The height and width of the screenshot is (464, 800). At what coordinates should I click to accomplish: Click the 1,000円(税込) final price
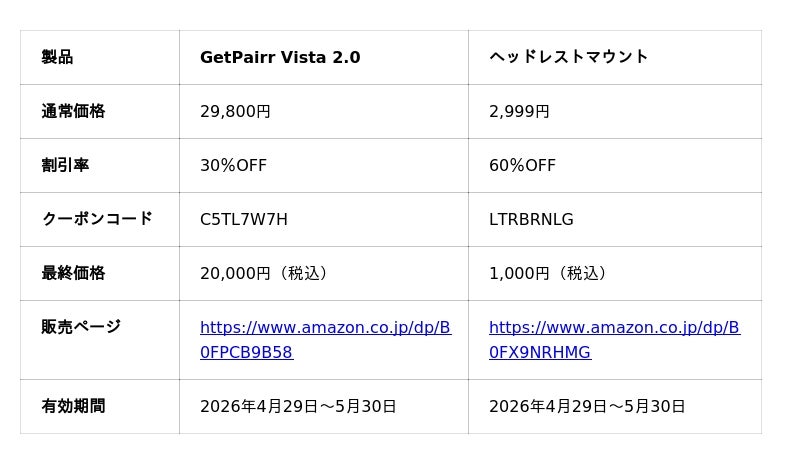point(548,274)
